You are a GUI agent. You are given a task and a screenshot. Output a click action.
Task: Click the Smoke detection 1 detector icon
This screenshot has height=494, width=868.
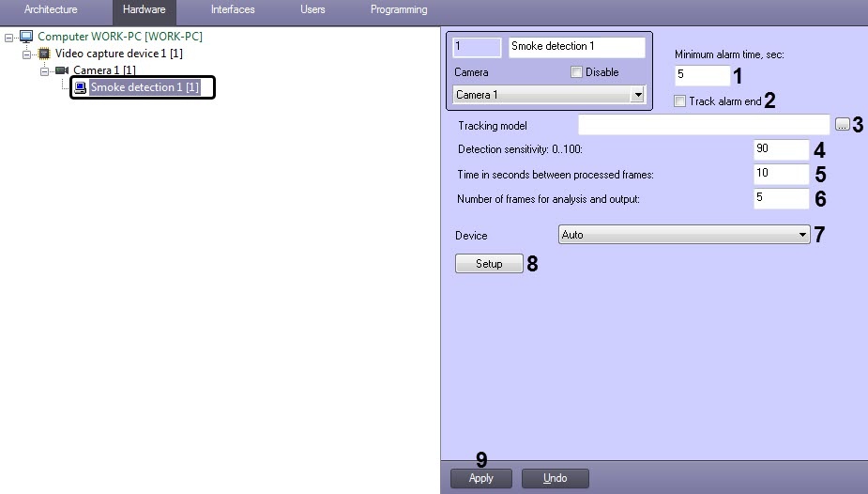click(x=81, y=87)
